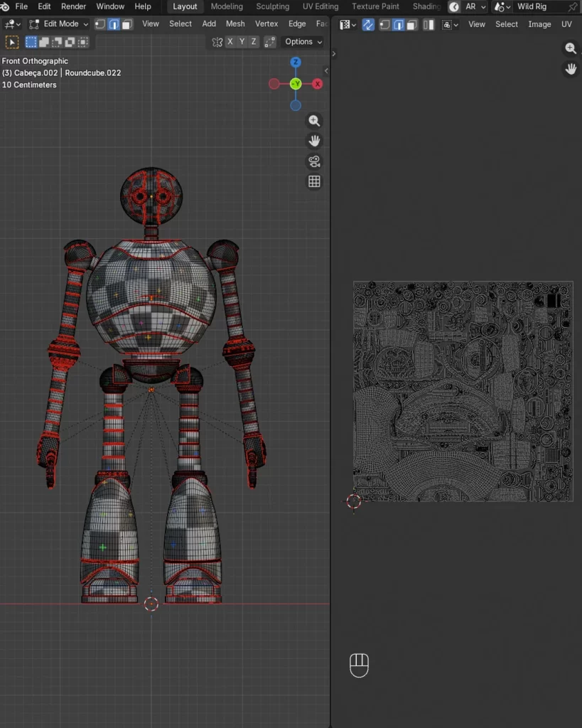Toggle Z axis mirror
582x728 pixels.
pyautogui.click(x=254, y=42)
